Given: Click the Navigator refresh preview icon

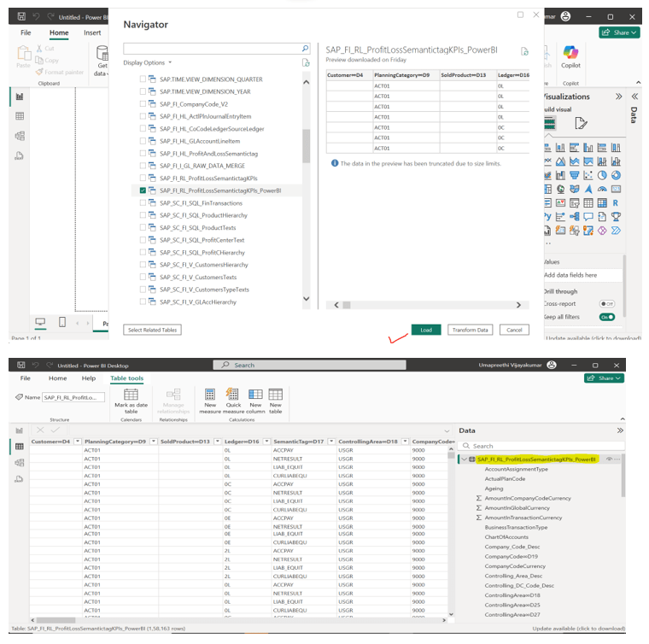Looking at the screenshot, I should (524, 51).
